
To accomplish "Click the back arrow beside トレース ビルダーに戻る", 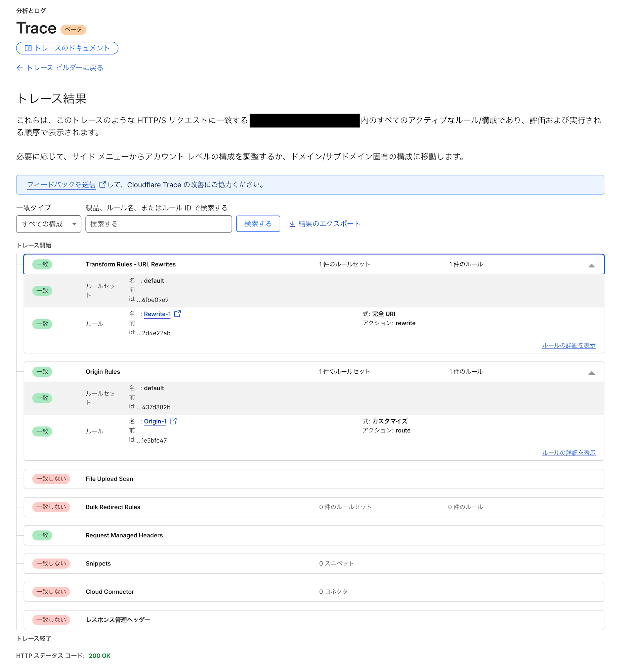I will click(19, 68).
